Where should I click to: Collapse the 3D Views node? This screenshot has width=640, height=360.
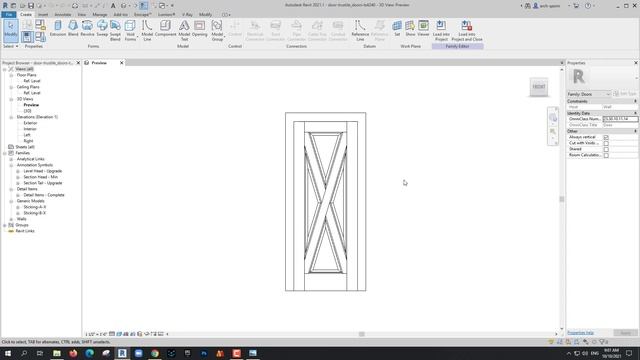click(x=11, y=99)
